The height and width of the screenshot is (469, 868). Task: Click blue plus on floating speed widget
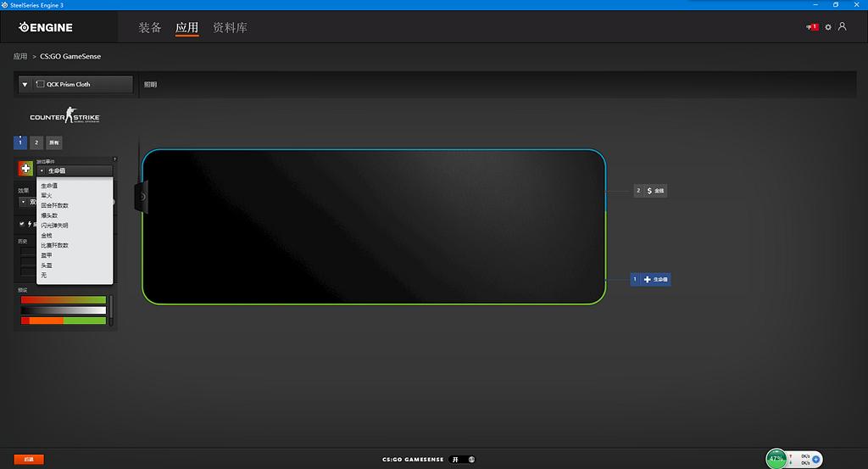click(815, 459)
